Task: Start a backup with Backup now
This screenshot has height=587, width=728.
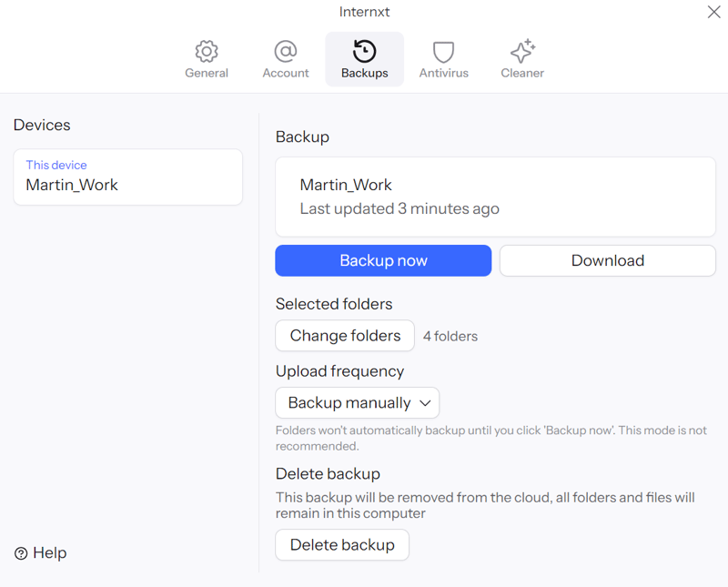Action: point(383,260)
